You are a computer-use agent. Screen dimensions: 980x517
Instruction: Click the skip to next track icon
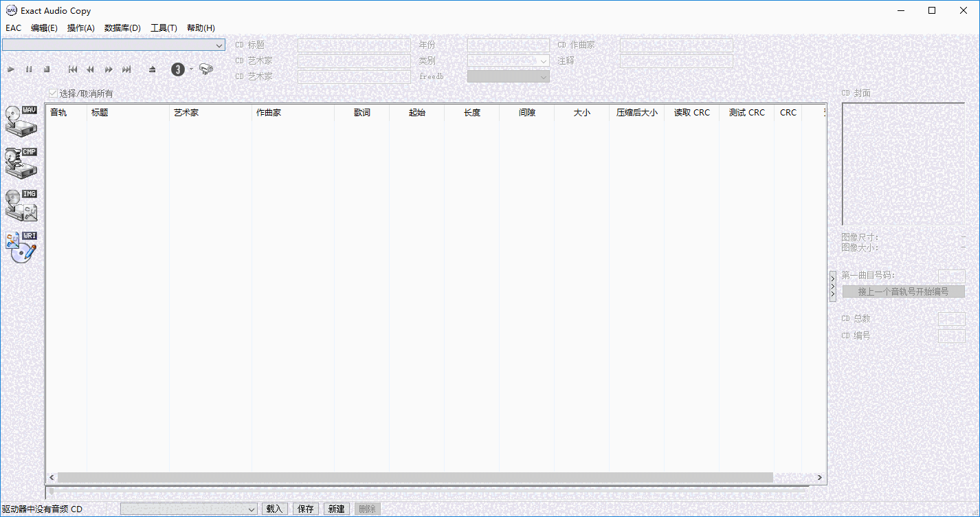click(126, 69)
